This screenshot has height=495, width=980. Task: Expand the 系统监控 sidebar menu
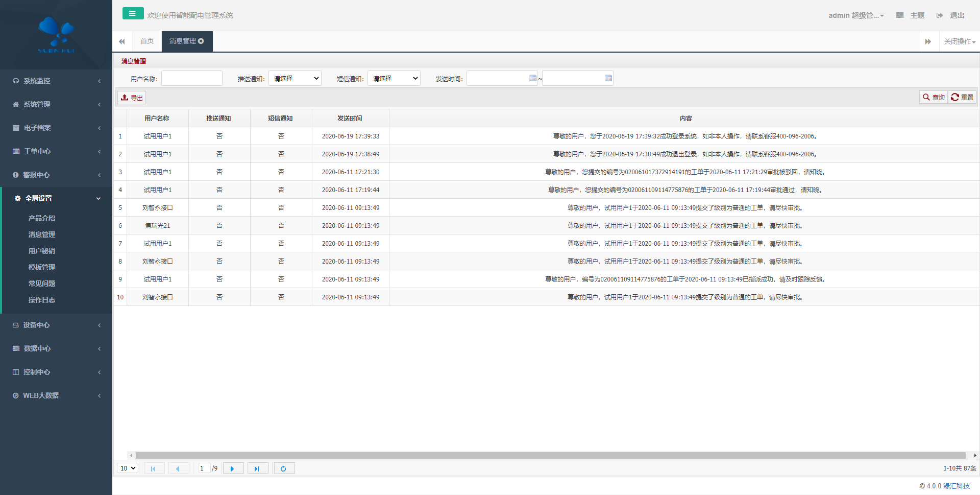[x=56, y=81]
